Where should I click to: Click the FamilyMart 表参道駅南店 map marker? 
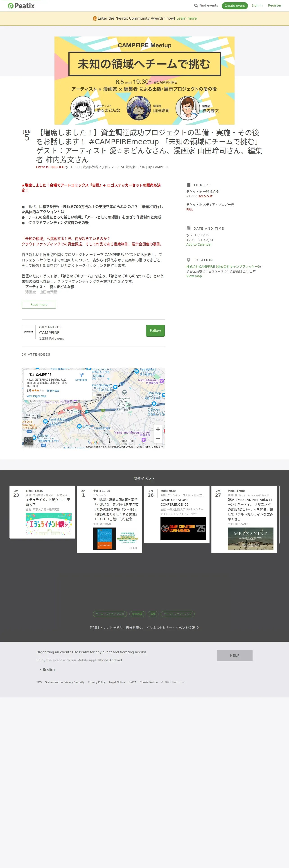[137, 371]
